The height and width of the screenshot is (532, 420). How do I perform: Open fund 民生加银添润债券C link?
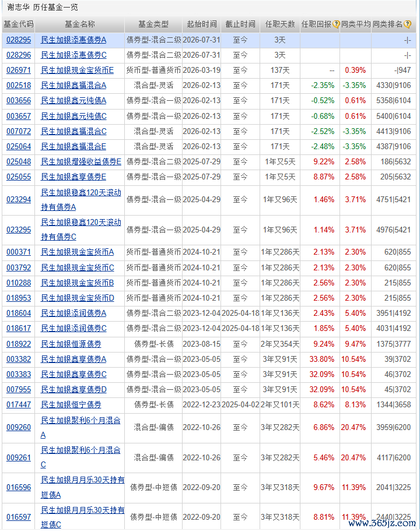tap(73, 329)
